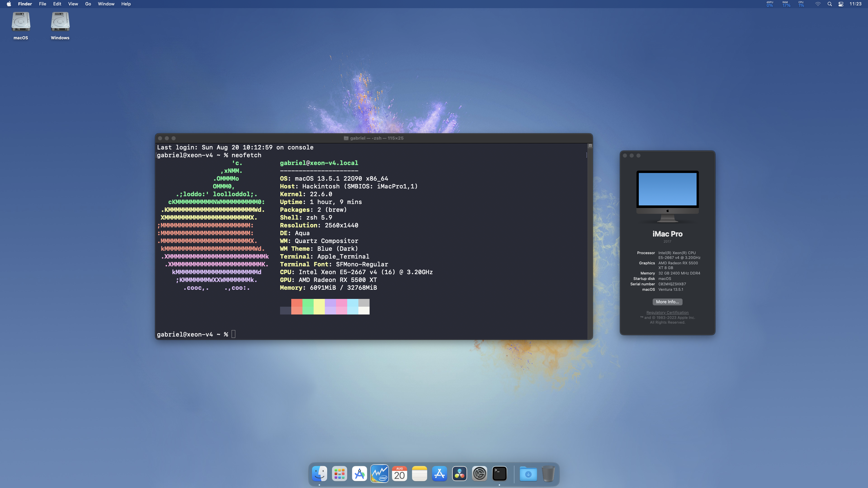Open Wi-Fi status icon

coord(818,4)
